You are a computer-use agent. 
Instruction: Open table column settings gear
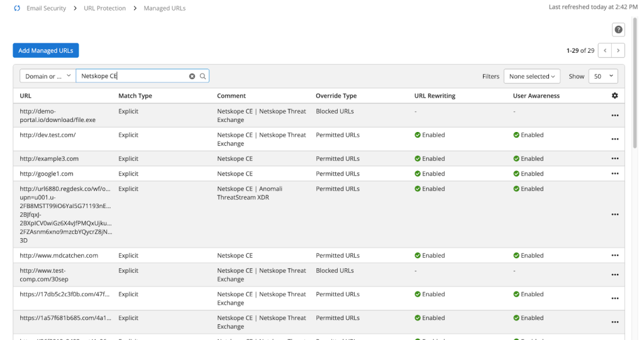pyautogui.click(x=615, y=96)
